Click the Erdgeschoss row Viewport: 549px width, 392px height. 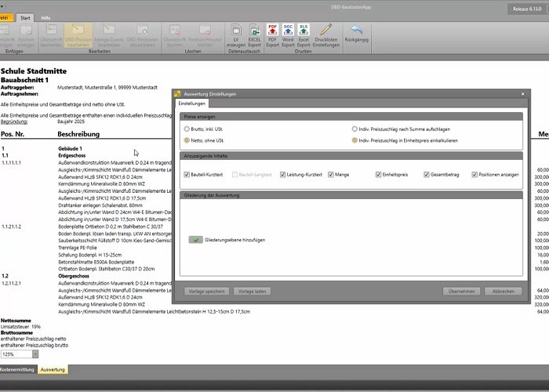point(72,155)
